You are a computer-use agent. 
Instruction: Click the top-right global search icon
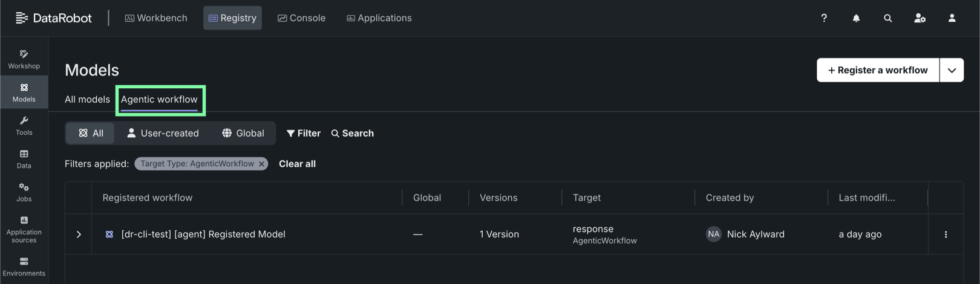pos(888,18)
